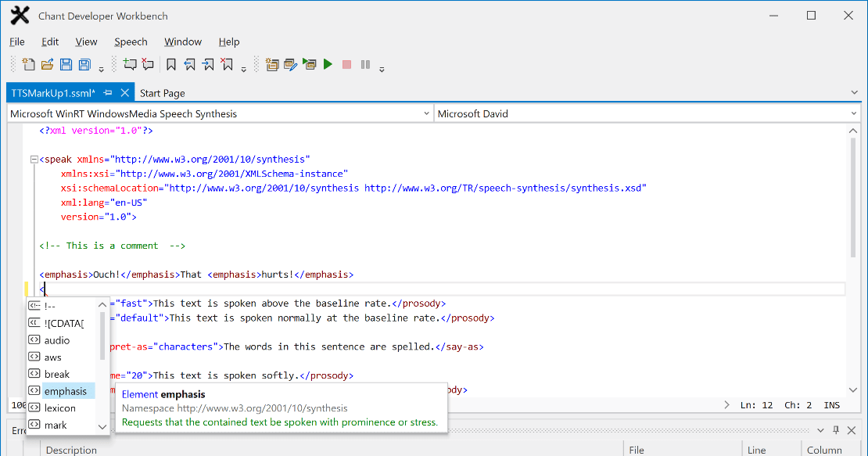
Task: Open the Window menu
Action: [183, 41]
